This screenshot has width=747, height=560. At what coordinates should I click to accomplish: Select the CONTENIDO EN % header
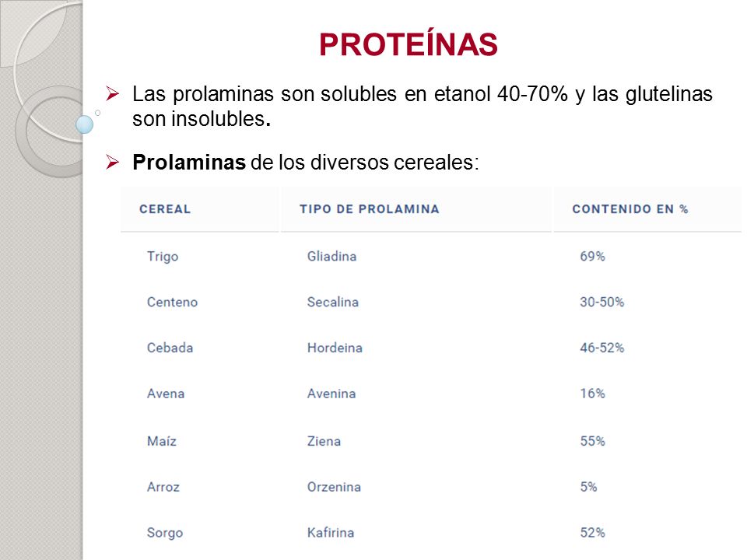click(x=630, y=209)
